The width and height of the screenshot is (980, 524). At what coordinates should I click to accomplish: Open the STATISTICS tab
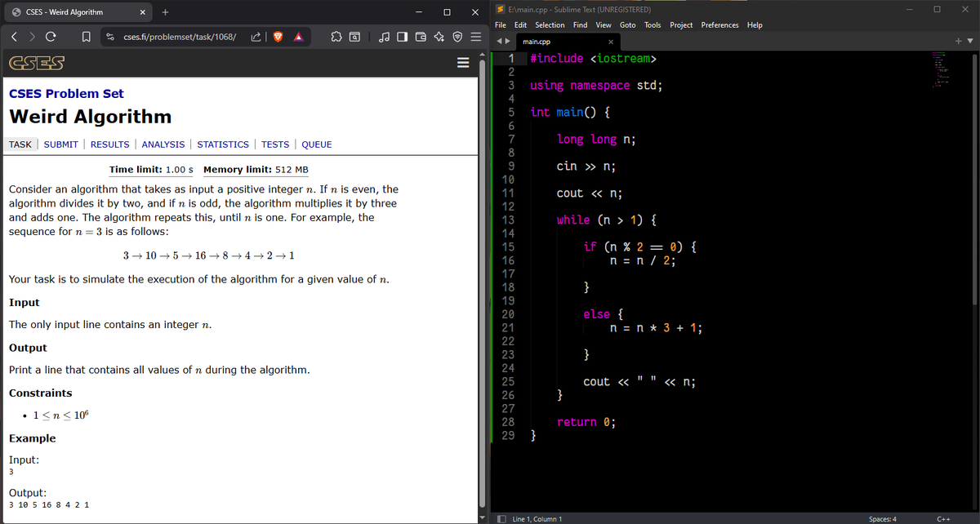223,144
